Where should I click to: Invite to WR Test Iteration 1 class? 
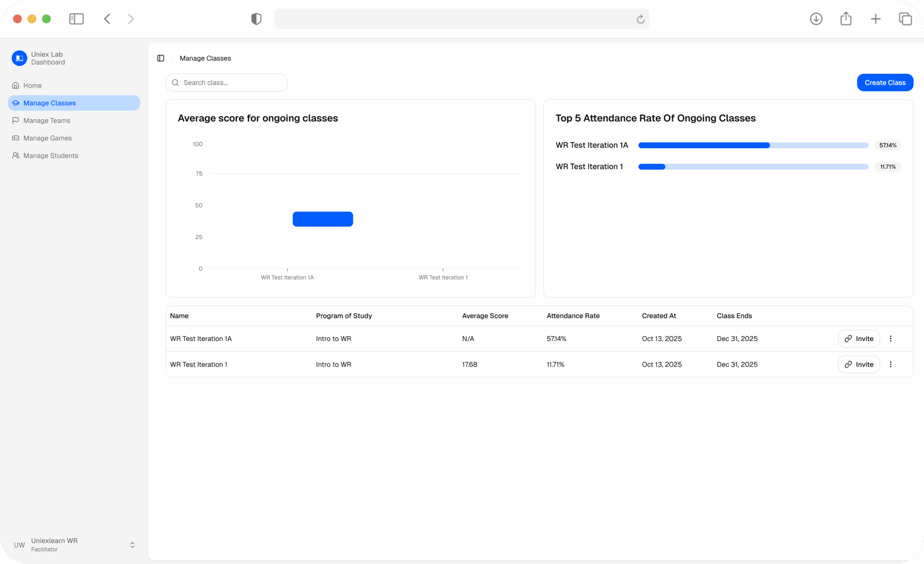pyautogui.click(x=859, y=364)
